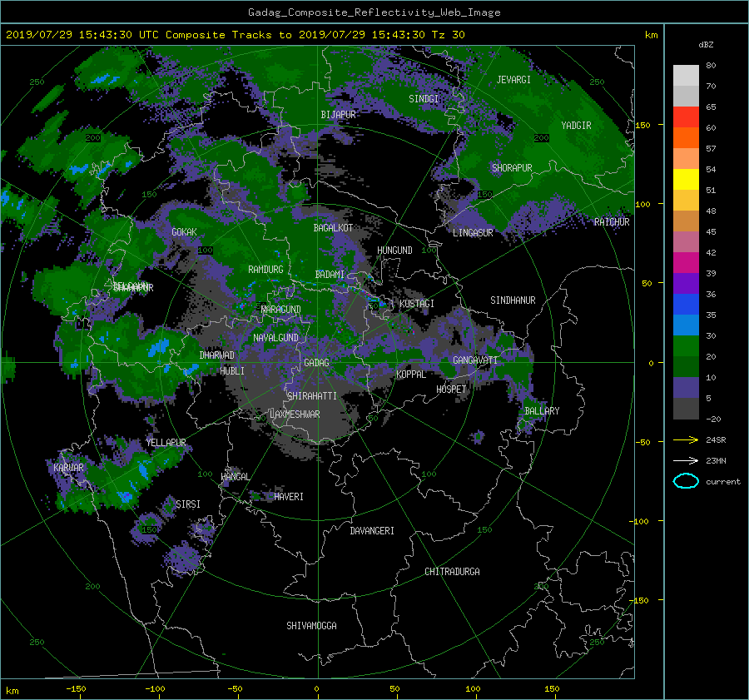Select the 80 dBZ light gray swatch
The image size is (749, 700).
point(686,75)
